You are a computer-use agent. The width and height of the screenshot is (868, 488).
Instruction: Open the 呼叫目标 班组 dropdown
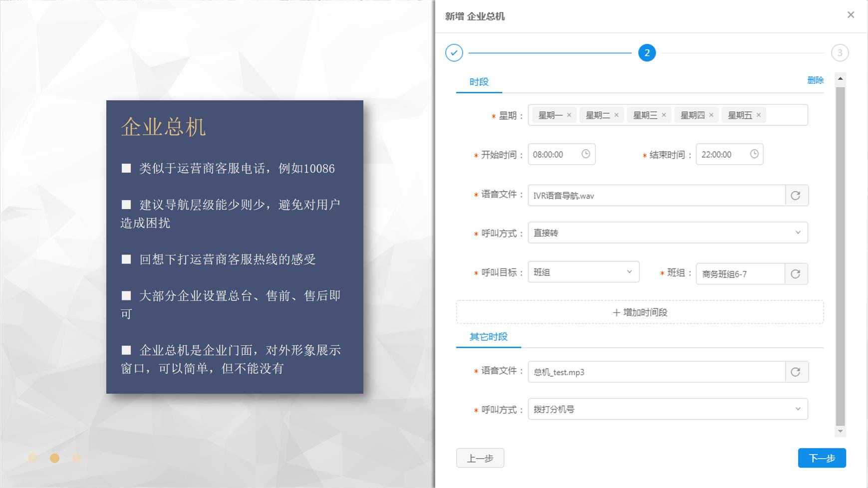(583, 272)
